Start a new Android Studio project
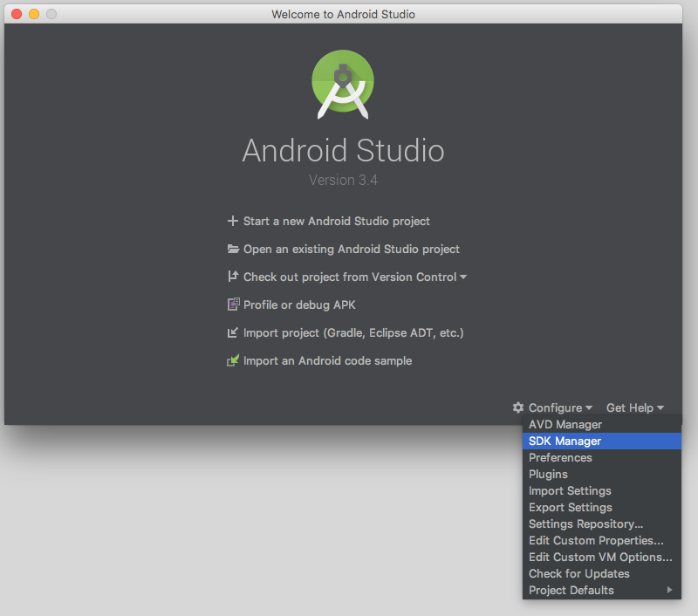This screenshot has height=616, width=698. pos(336,222)
